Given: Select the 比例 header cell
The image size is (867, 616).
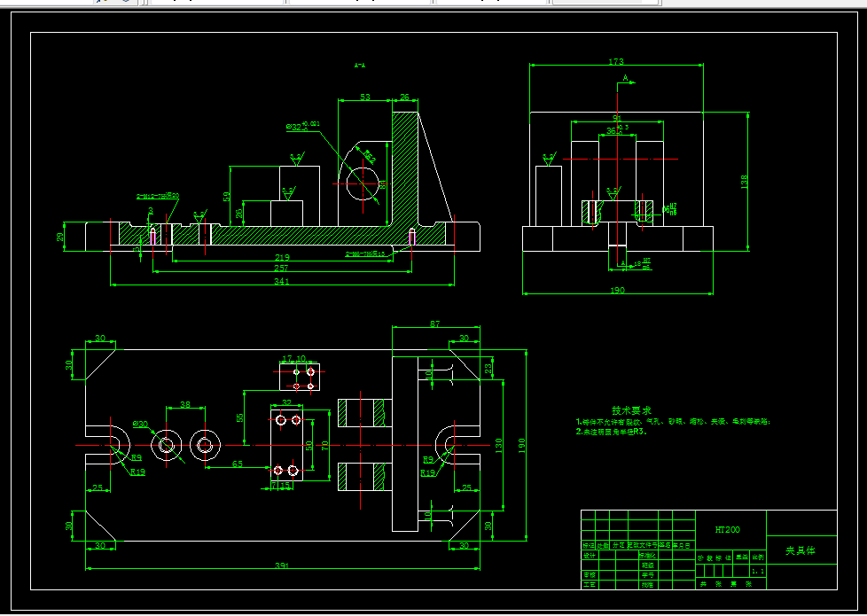Looking at the screenshot, I should 758,558.
